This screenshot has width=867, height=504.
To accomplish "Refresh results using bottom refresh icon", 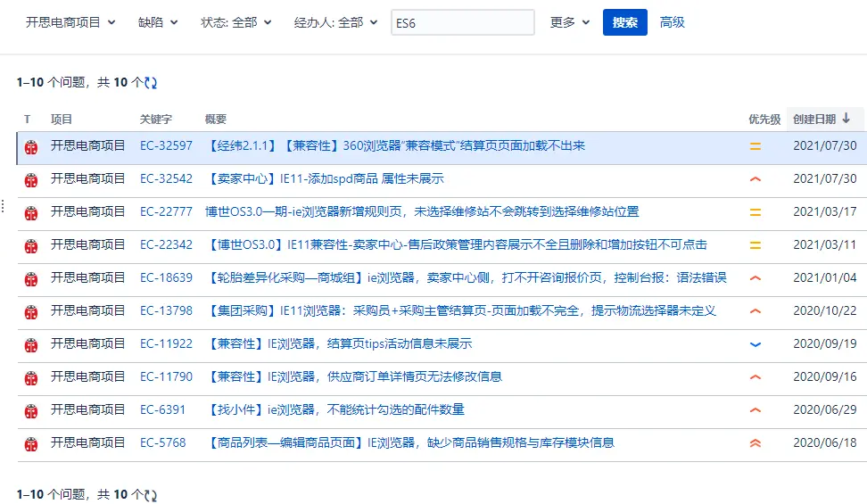I will coord(151,495).
